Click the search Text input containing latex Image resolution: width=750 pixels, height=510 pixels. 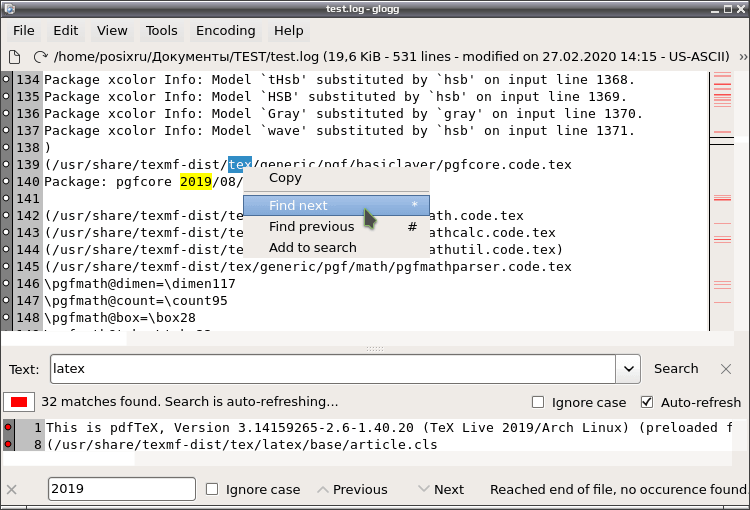click(x=332, y=369)
